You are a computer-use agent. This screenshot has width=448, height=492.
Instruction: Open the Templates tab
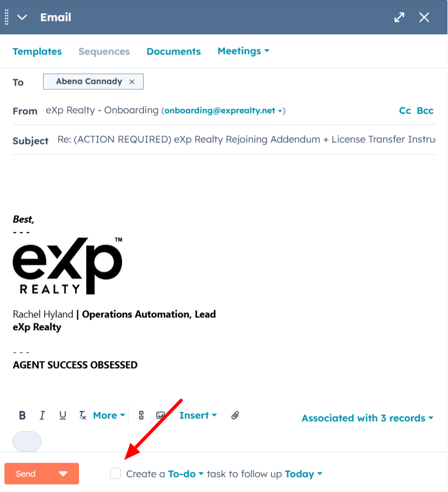(37, 51)
